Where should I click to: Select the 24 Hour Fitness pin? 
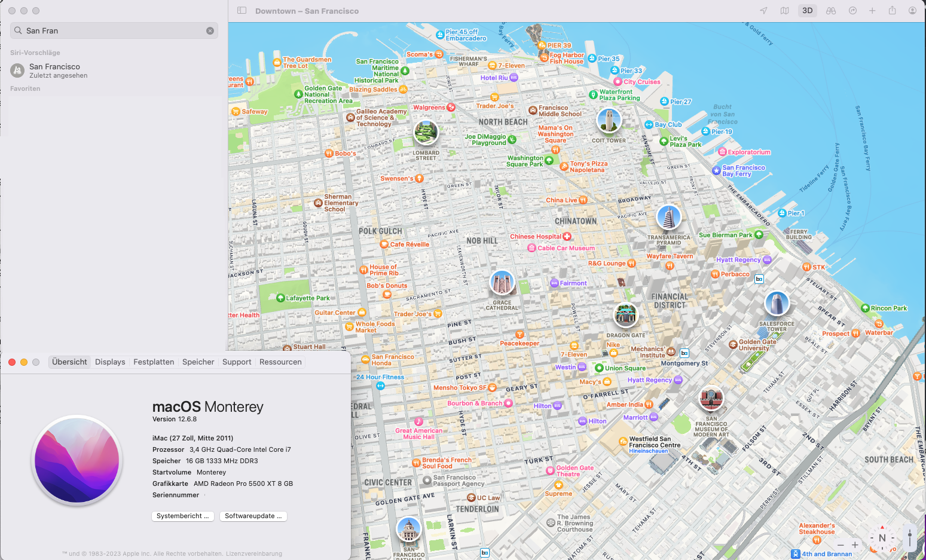click(380, 386)
